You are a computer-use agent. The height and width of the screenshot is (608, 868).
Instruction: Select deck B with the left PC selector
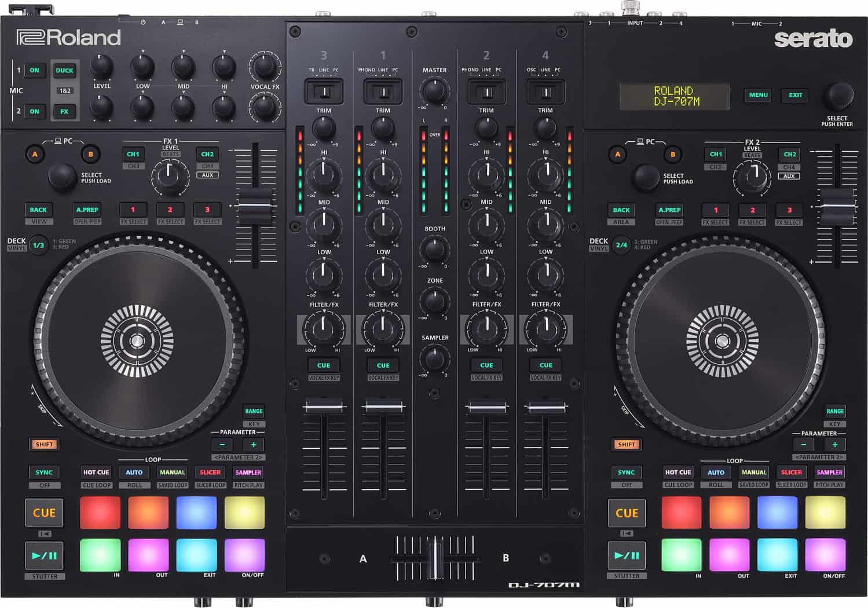(90, 154)
